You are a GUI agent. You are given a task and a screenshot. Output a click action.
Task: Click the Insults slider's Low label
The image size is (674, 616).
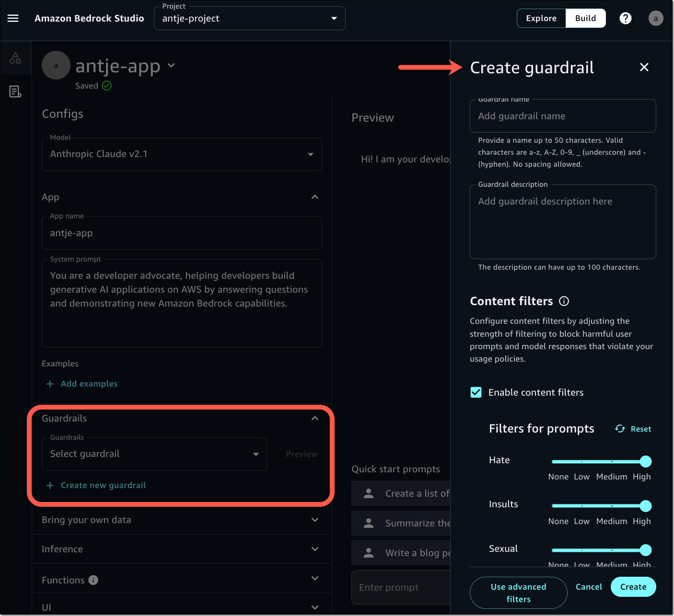pyautogui.click(x=581, y=521)
